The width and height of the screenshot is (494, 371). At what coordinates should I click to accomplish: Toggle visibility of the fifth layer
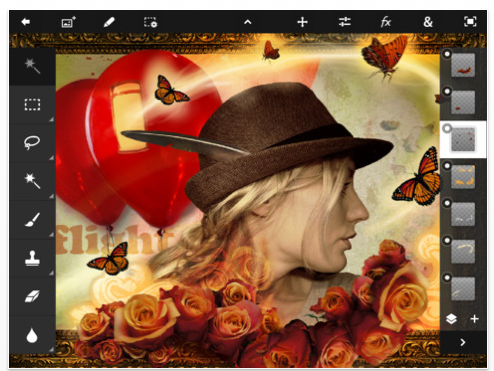click(x=447, y=203)
